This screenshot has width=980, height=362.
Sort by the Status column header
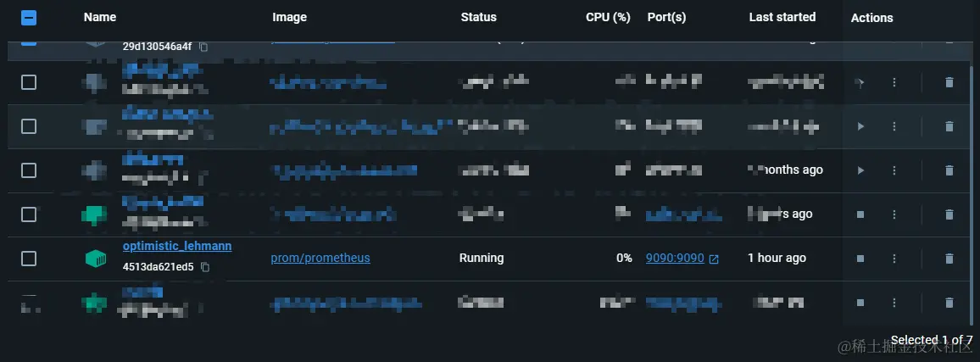pos(479,18)
